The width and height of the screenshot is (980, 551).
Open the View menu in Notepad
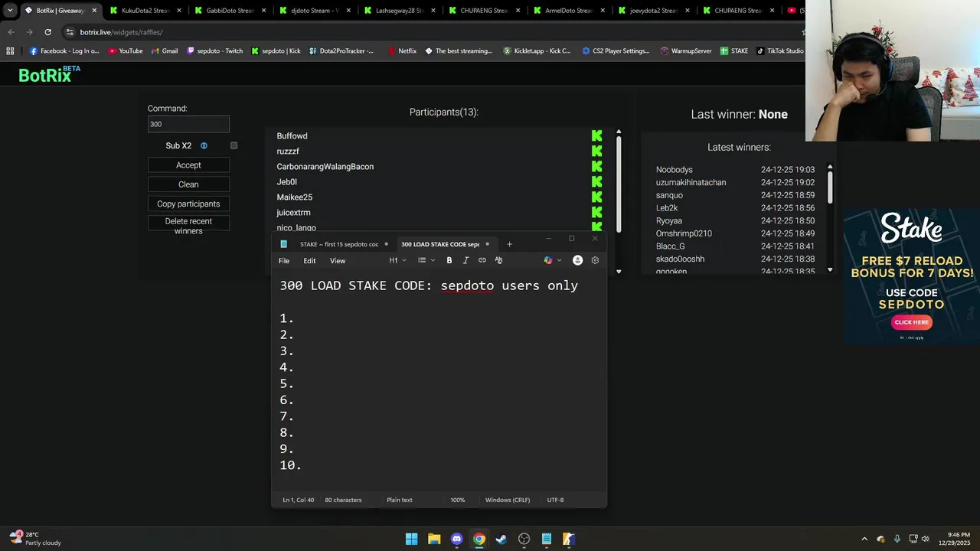(x=338, y=261)
